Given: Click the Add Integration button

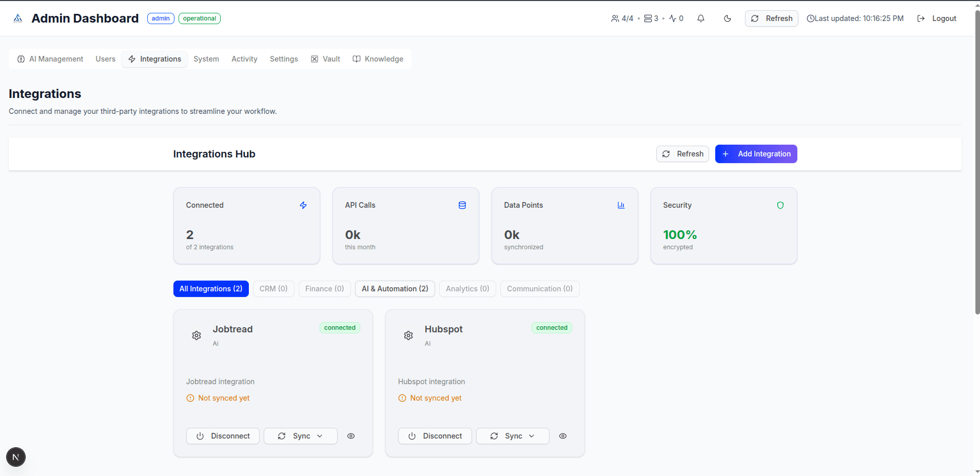Looking at the screenshot, I should click(756, 154).
